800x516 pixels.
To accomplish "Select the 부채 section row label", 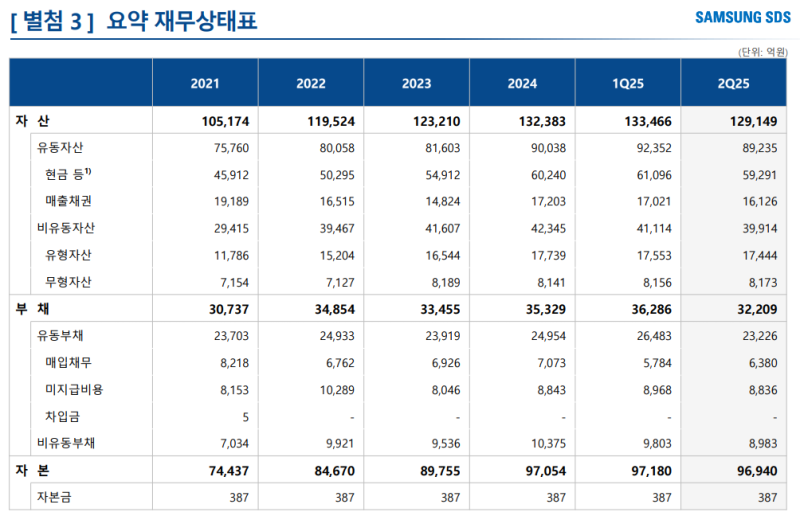I will [33, 309].
